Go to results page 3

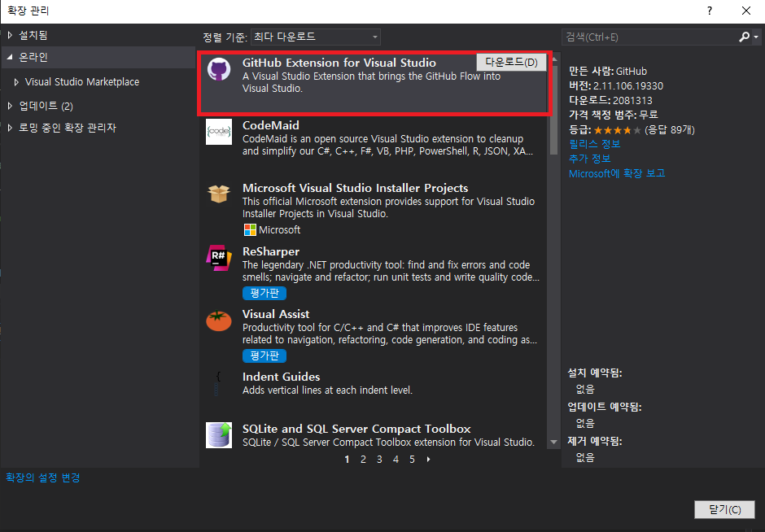coord(379,460)
